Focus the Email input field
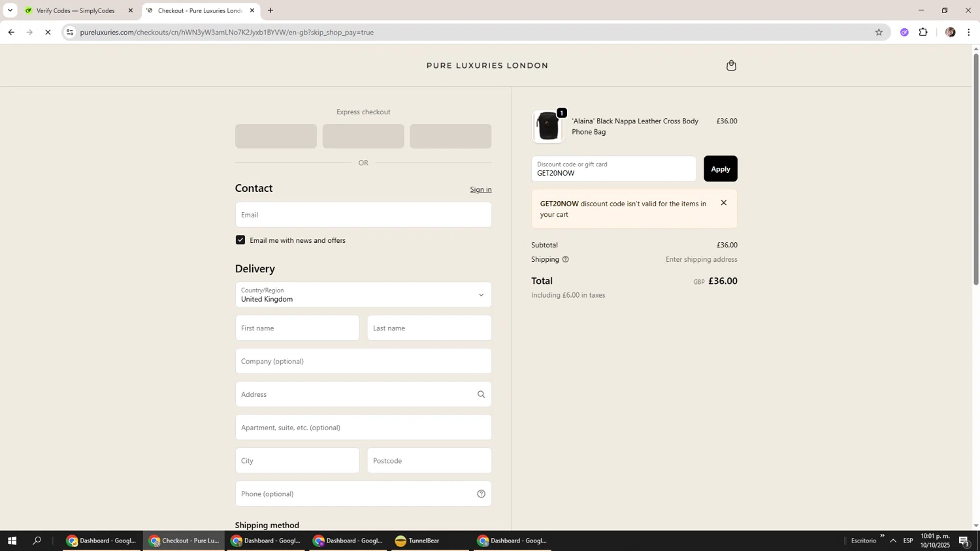Screen dimensions: 980x551 pyautogui.click(x=363, y=215)
